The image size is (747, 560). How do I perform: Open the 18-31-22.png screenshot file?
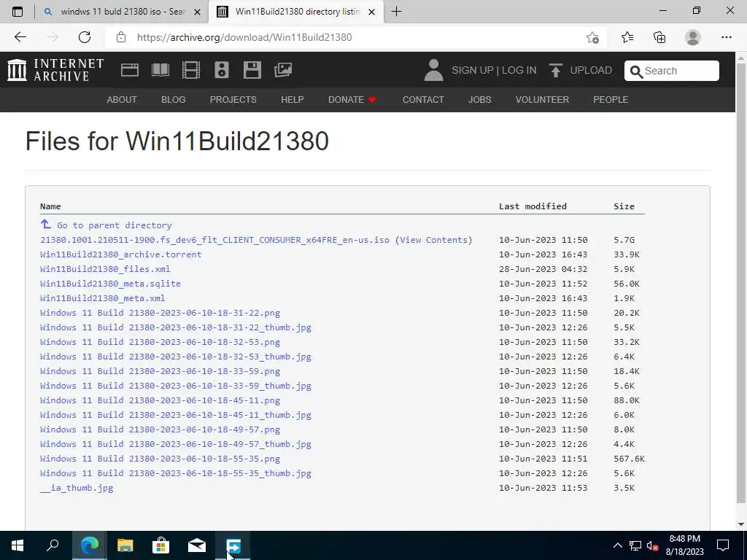pyautogui.click(x=160, y=313)
